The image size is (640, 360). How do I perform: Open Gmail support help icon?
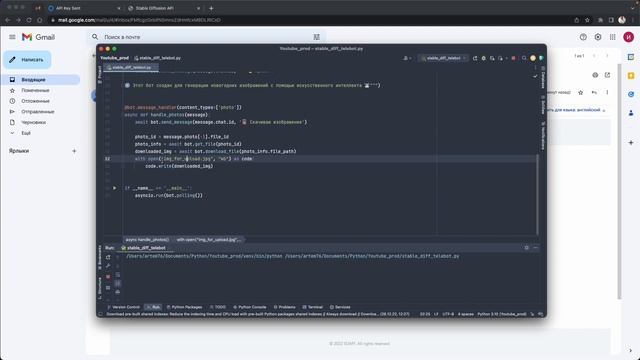(583, 37)
